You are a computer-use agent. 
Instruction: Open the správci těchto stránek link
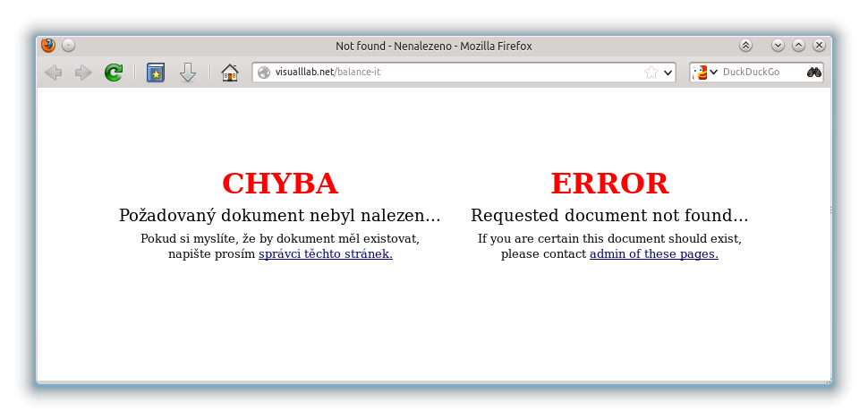[326, 254]
